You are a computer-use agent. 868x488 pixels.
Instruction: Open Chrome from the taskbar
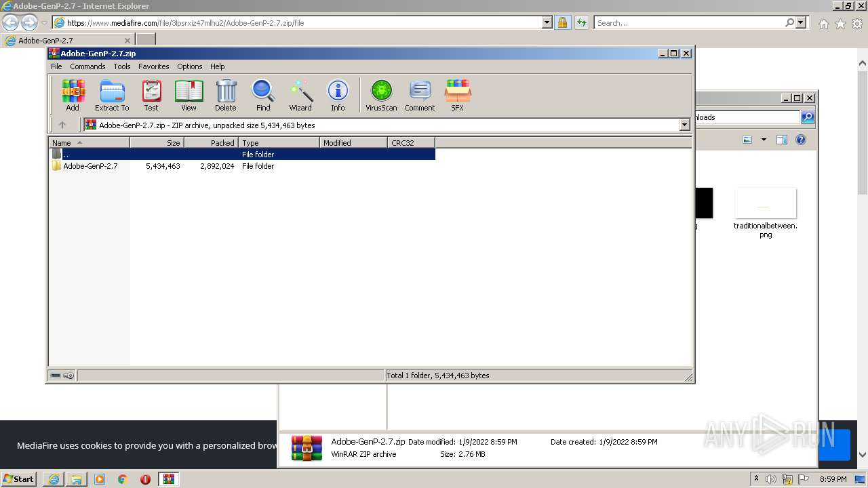[x=123, y=479]
